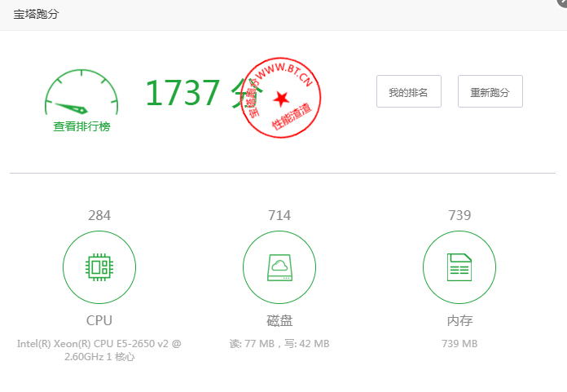
Task: Click the 宝塔跑分 dialog title
Action: [36, 15]
